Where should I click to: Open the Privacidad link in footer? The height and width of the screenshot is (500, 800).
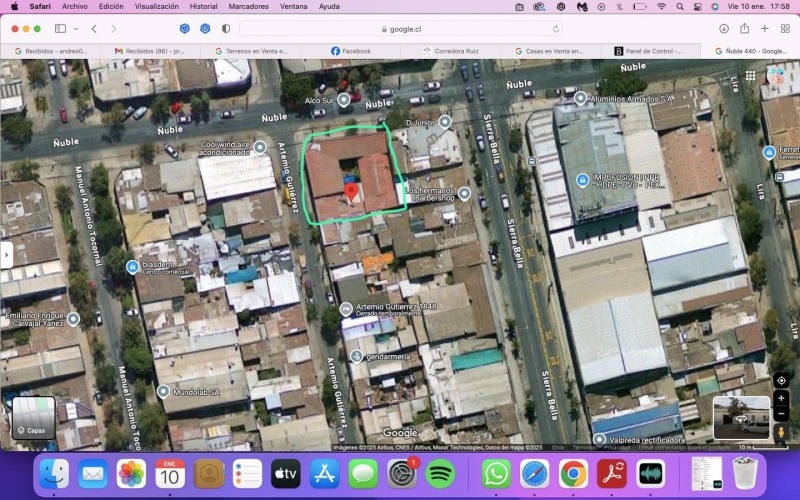(617, 447)
